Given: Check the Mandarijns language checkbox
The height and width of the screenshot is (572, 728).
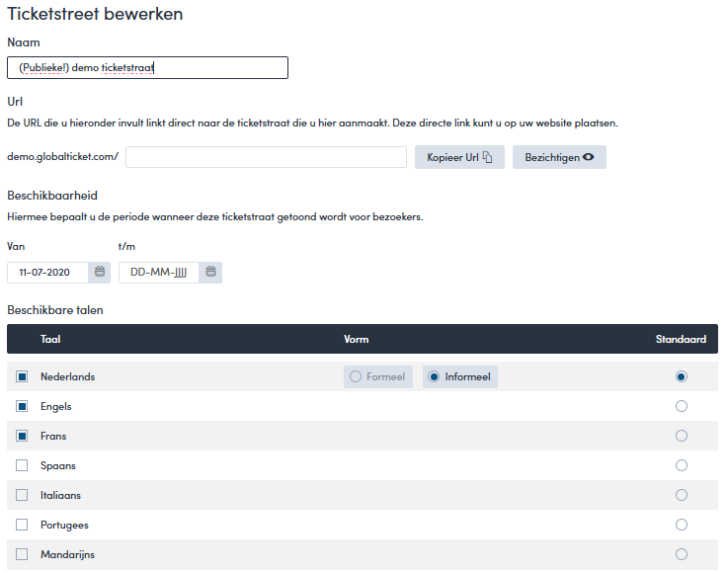Looking at the screenshot, I should [22, 554].
